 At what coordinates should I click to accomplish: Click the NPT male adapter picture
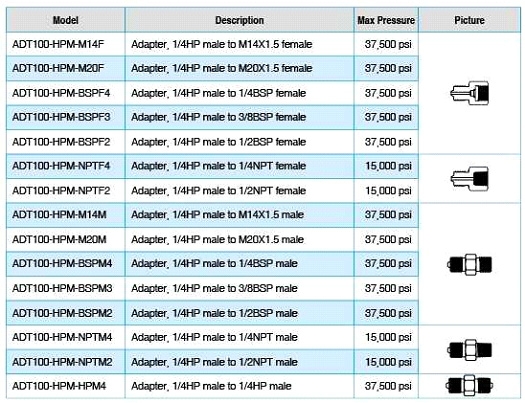(x=469, y=350)
